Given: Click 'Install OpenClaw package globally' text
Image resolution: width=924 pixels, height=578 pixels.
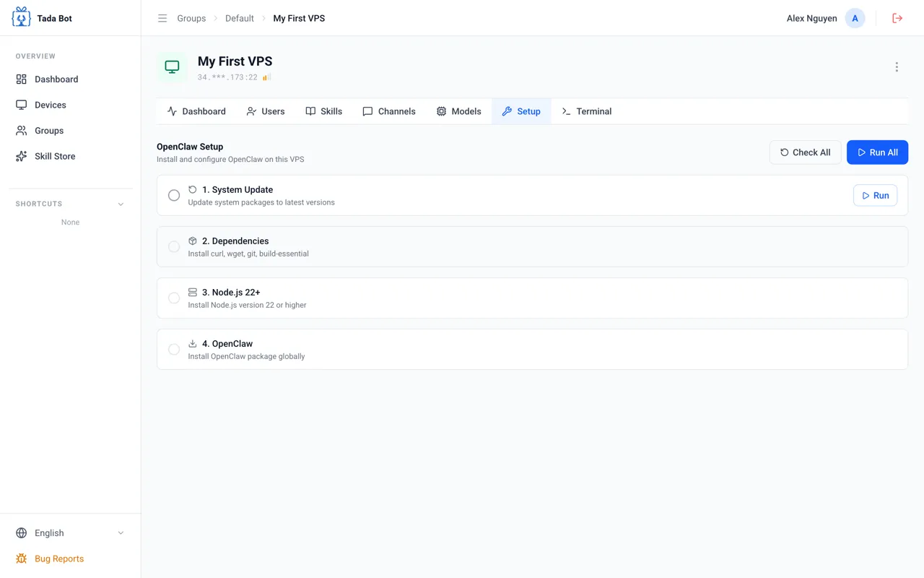Looking at the screenshot, I should click(x=247, y=356).
